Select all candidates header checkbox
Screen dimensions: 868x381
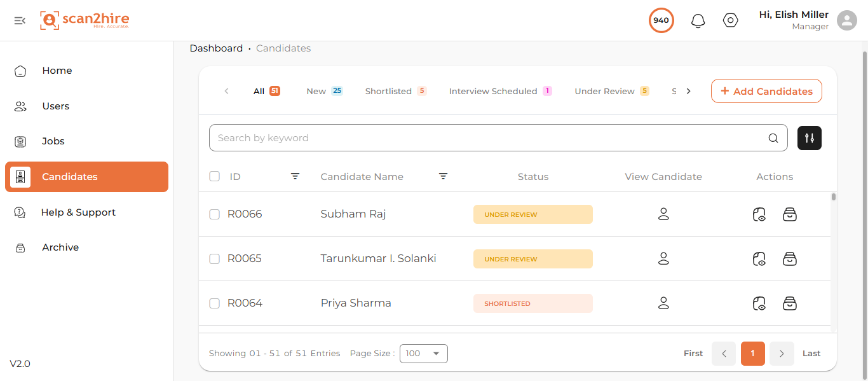click(x=215, y=176)
